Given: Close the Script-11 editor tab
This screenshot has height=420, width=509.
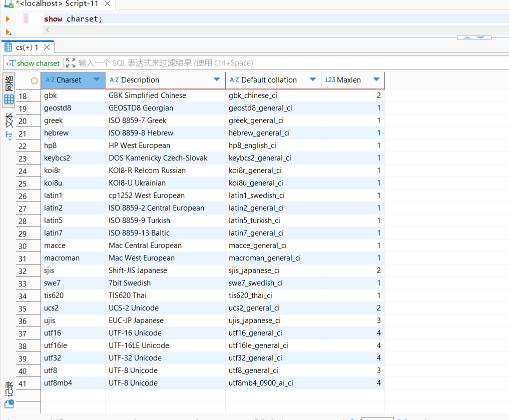Looking at the screenshot, I should tap(107, 4).
